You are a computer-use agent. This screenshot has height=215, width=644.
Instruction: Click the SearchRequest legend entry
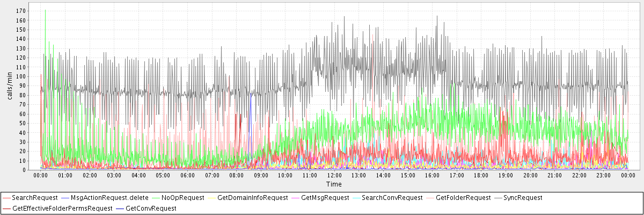point(34,198)
